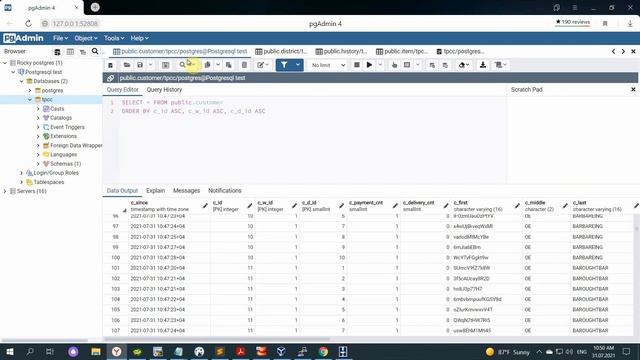Click the first query tool toolbar icon
Viewport: 640px width, 360px height.
(x=111, y=65)
